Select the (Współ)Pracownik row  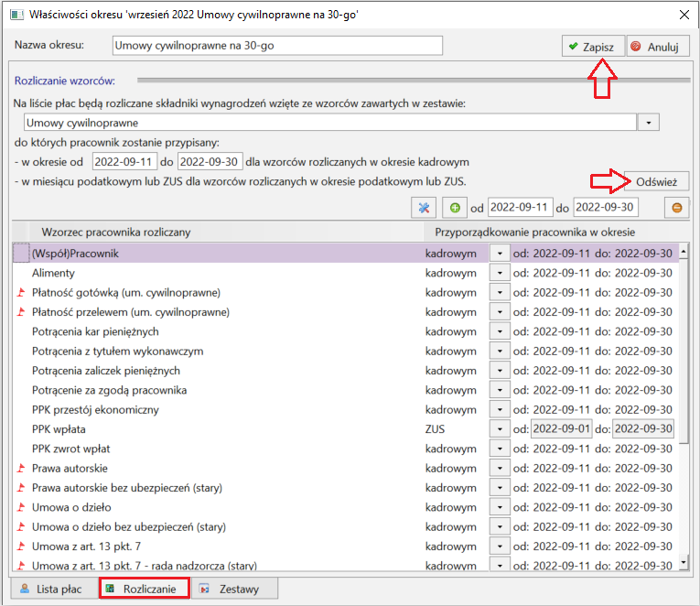point(346,254)
